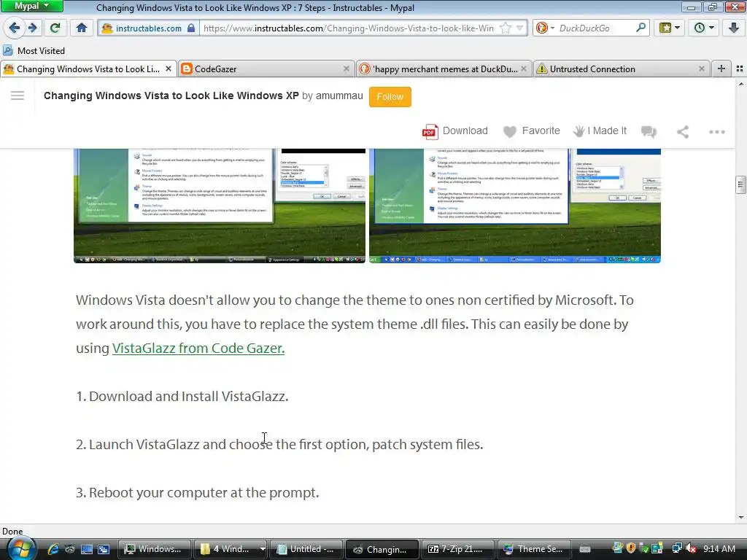Bookmark this page with the star icon

[506, 28]
